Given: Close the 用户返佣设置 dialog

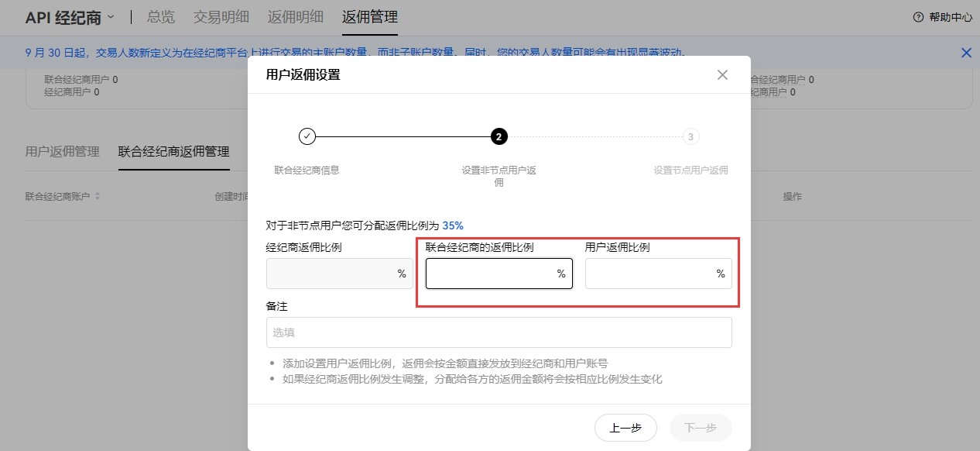Looking at the screenshot, I should [722, 75].
